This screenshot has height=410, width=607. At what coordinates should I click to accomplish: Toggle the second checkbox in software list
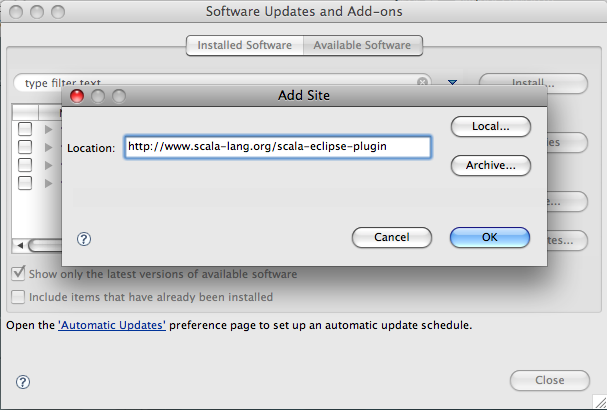click(25, 147)
